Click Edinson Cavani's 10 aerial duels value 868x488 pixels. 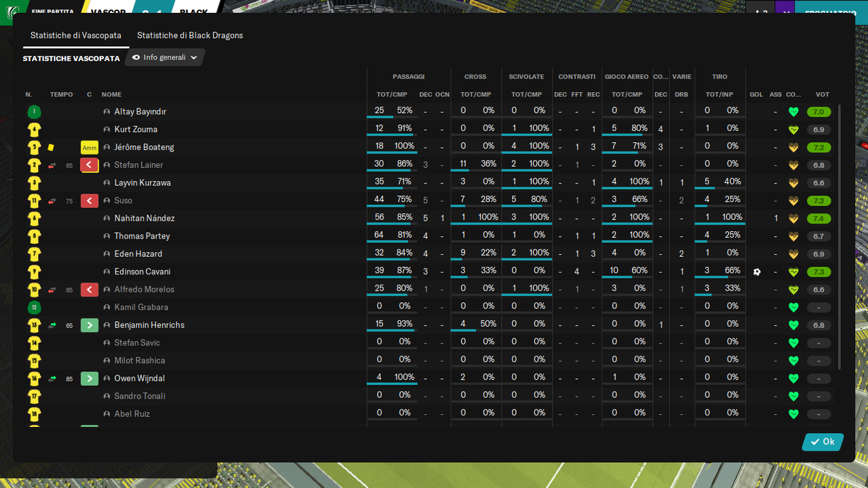pyautogui.click(x=614, y=270)
